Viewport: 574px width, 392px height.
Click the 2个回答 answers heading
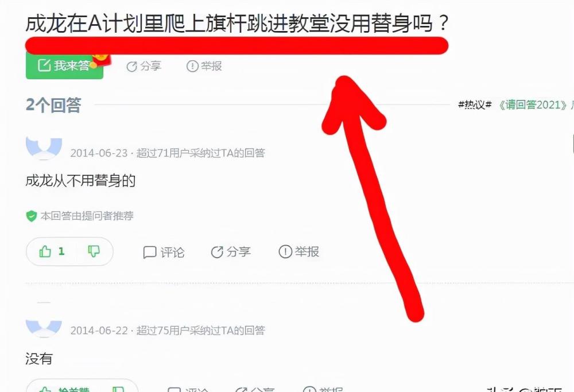[x=53, y=105]
